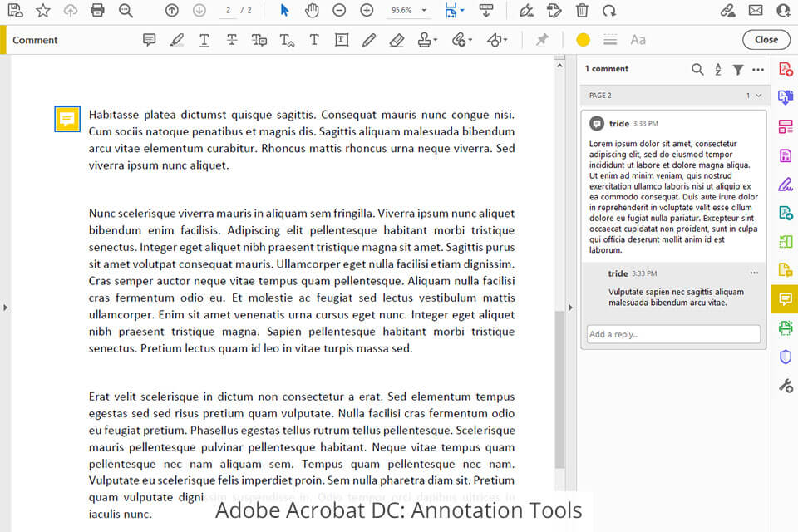798x532 pixels.
Task: Delete with the trash icon
Action: point(582,10)
